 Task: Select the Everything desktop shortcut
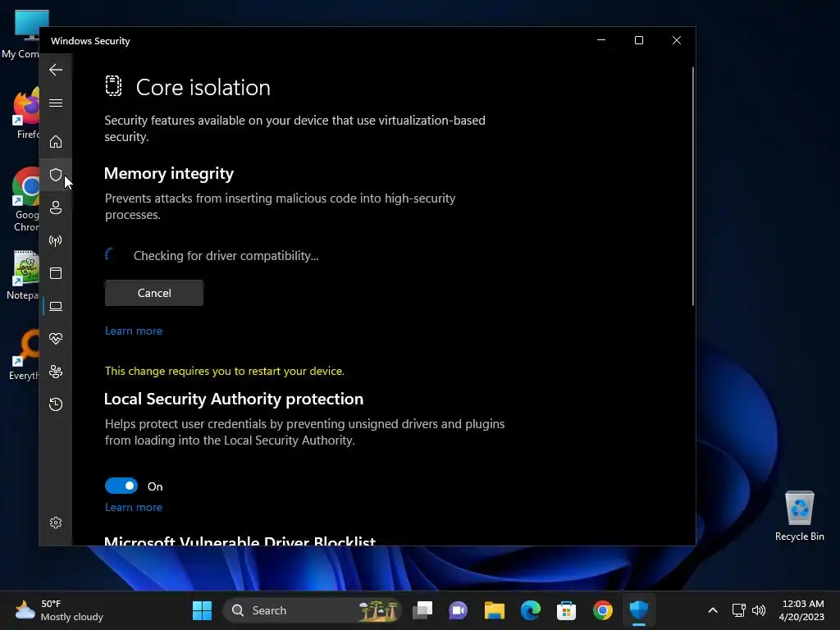coord(24,355)
